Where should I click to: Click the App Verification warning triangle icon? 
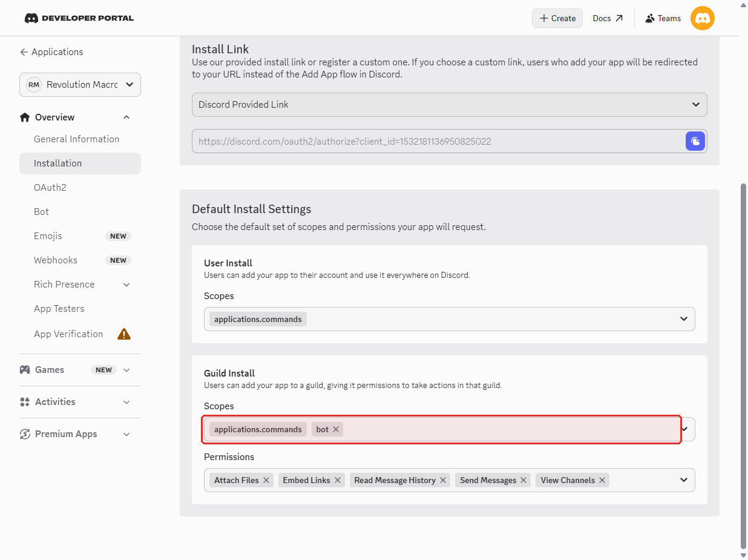(x=124, y=334)
